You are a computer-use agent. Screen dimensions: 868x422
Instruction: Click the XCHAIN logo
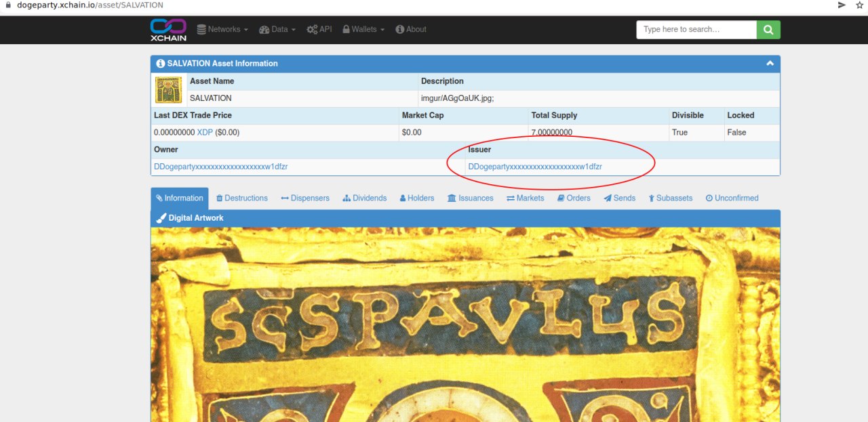coord(168,29)
